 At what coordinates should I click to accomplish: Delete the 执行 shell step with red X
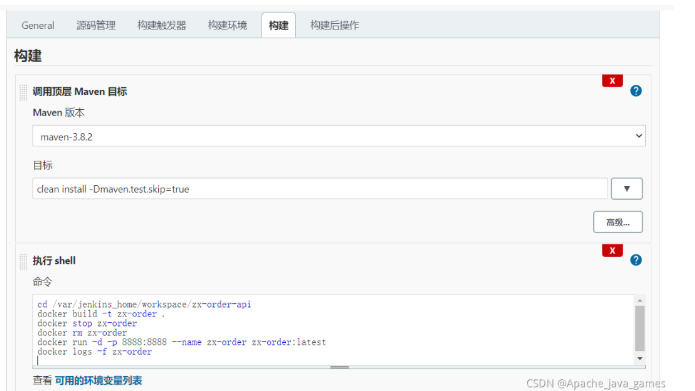point(612,250)
